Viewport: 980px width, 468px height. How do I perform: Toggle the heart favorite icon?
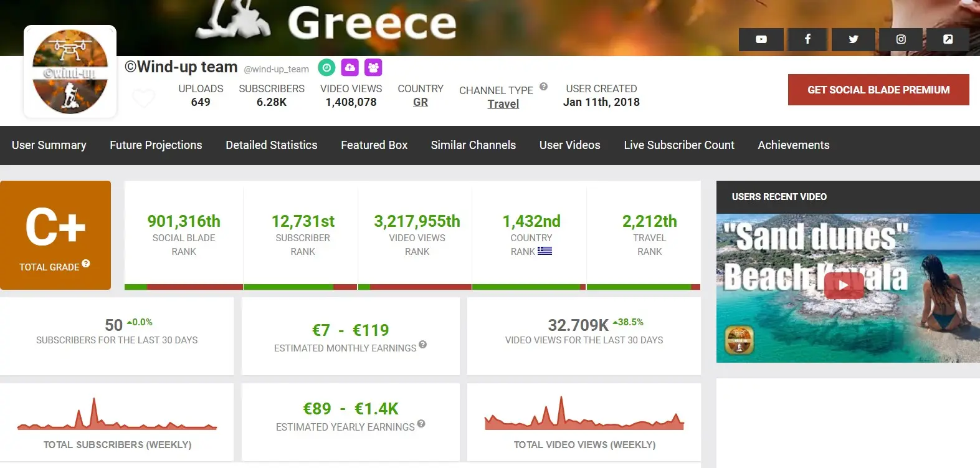point(144,98)
